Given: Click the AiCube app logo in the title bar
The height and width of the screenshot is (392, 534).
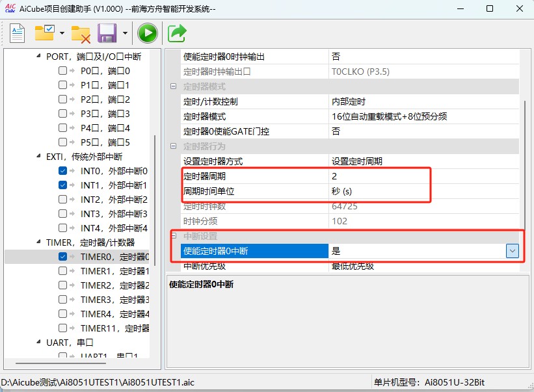Looking at the screenshot, I should pos(10,8).
